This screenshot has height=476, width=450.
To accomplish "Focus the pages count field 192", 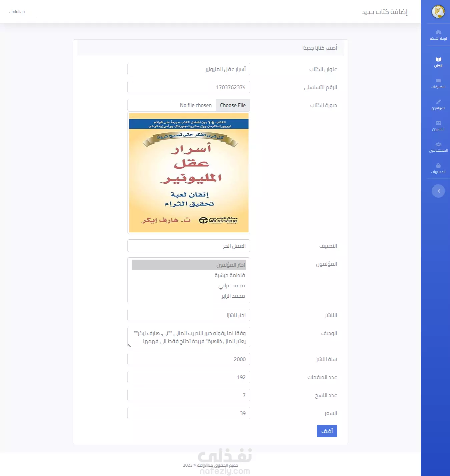I will pyautogui.click(x=189, y=377).
